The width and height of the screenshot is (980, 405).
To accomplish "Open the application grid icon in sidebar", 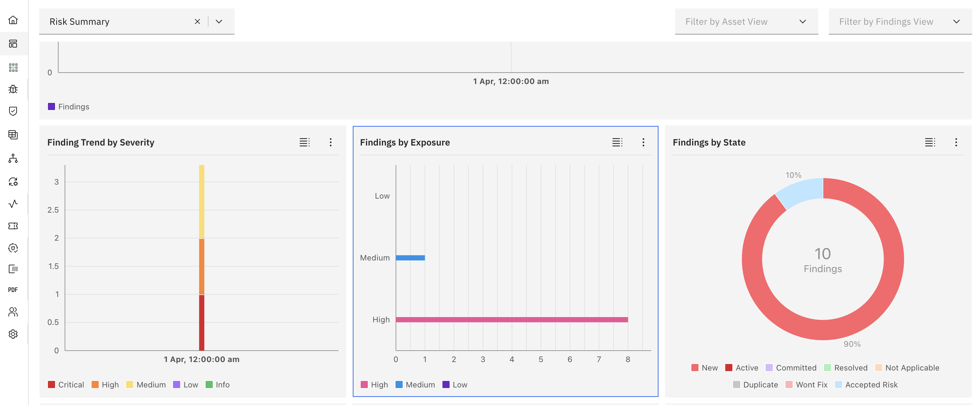I will coord(13,68).
